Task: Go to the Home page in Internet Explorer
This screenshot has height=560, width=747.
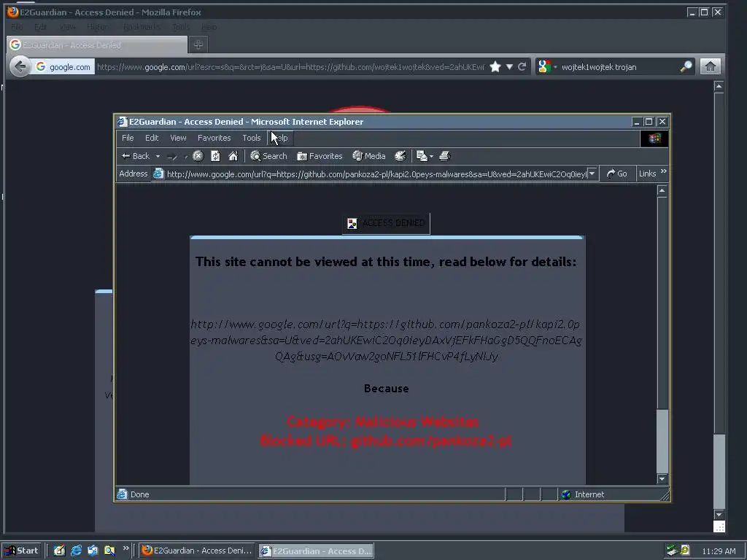Action: click(233, 156)
